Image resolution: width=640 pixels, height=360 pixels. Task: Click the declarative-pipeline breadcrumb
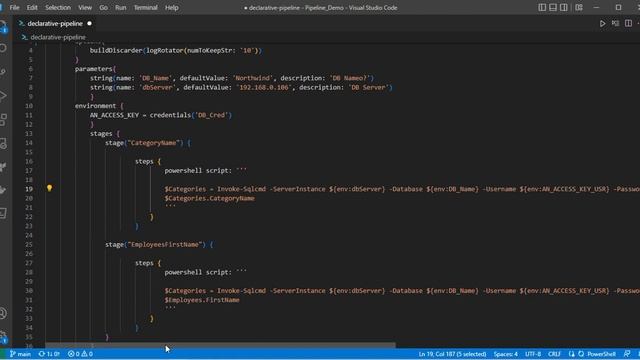(58, 37)
